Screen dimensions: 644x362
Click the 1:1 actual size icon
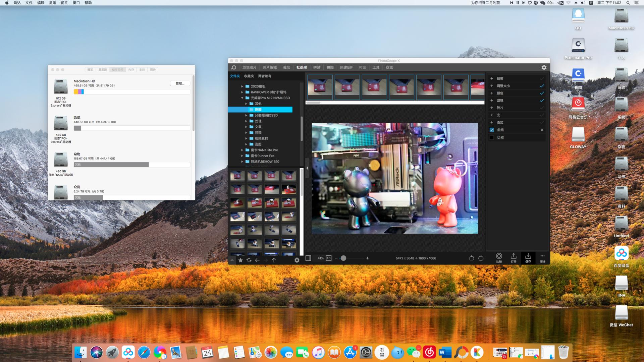tap(329, 258)
